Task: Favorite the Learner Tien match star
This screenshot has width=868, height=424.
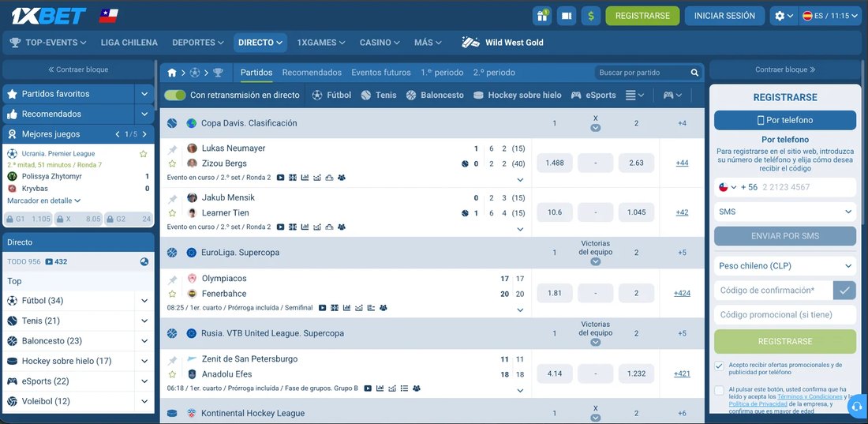Action: (172, 213)
